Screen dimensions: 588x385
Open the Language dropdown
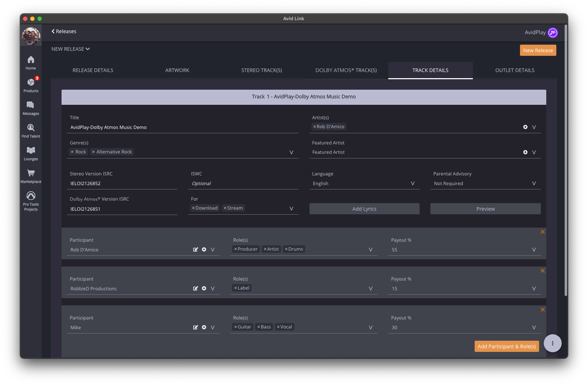[x=365, y=184]
